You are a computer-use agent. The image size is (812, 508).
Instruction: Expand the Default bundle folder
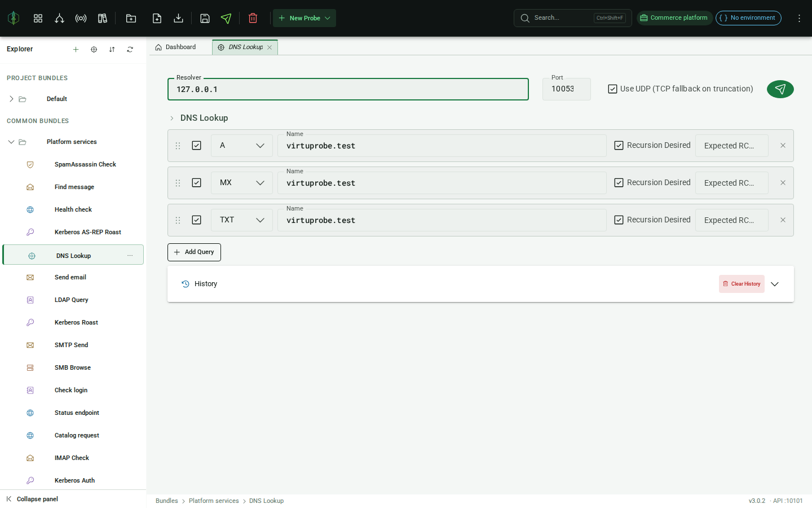(11, 99)
